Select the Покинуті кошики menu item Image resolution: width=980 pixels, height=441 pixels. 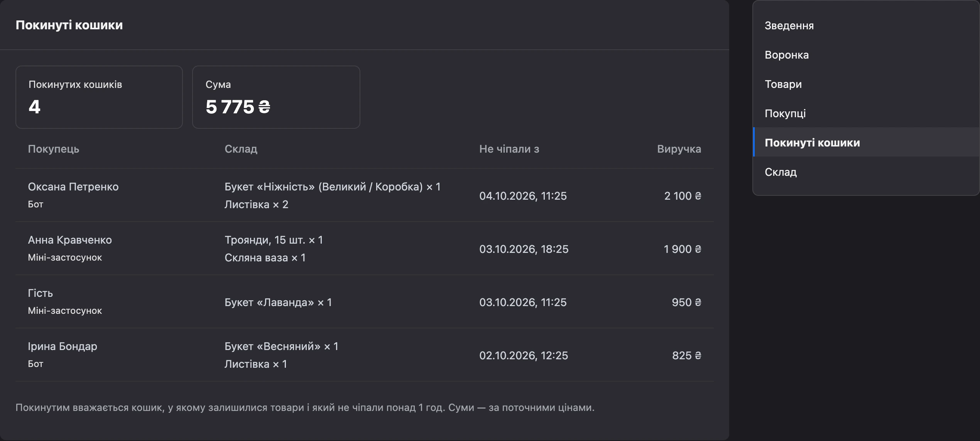[x=866, y=143]
